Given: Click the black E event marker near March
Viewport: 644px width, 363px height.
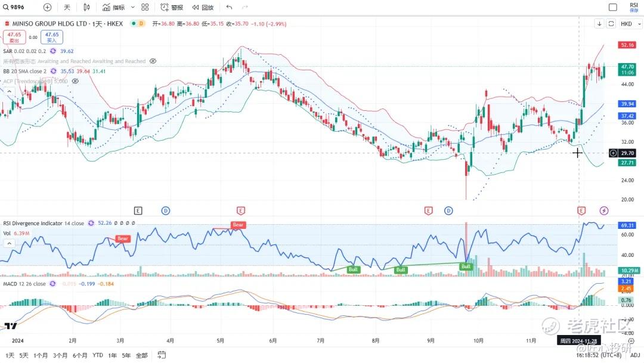Looking at the screenshot, I should (x=138, y=210).
